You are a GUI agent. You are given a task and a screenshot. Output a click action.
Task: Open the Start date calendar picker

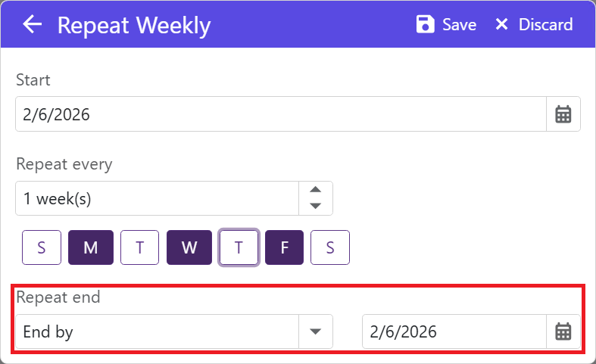coord(563,114)
